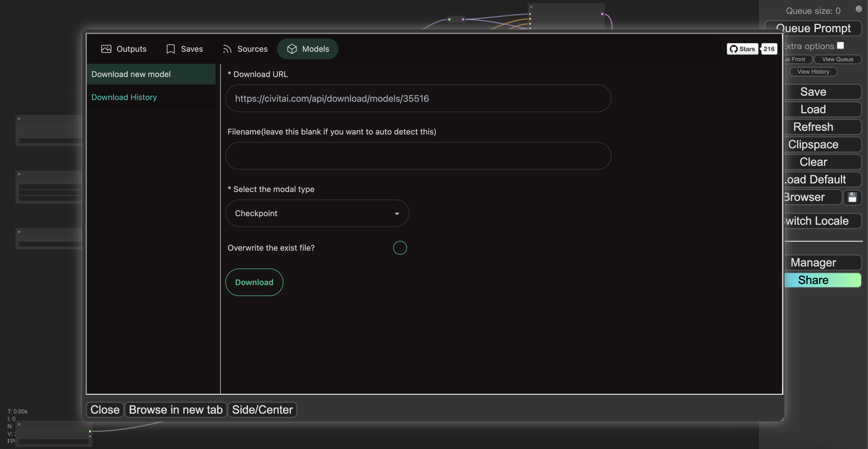Click the GitHub Stars badge

pyautogui.click(x=742, y=49)
